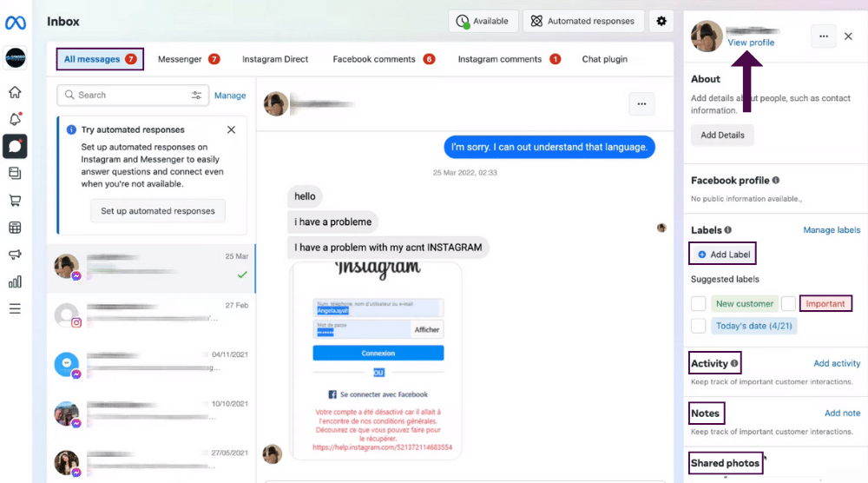Click Add activity link
Viewport: 868px width, 483px height.
pos(837,363)
